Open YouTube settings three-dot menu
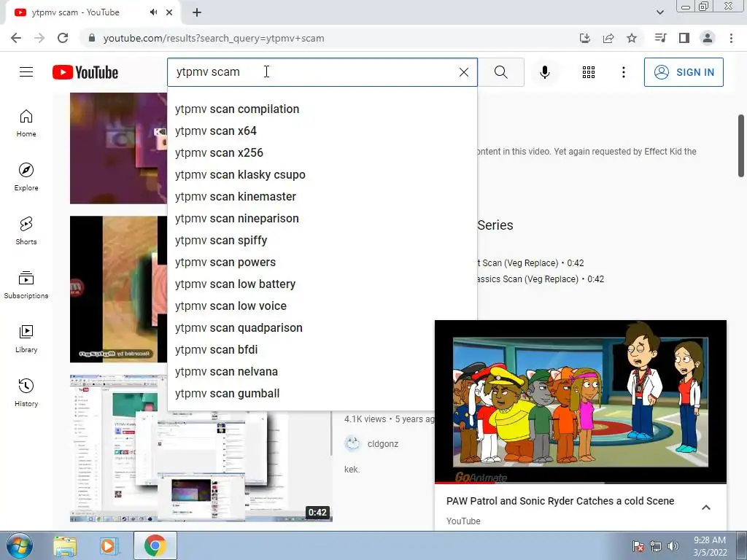This screenshot has height=560, width=747. click(x=623, y=72)
